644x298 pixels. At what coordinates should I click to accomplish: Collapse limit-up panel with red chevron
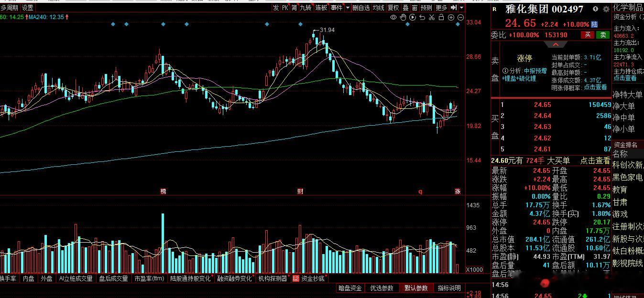(556, 44)
